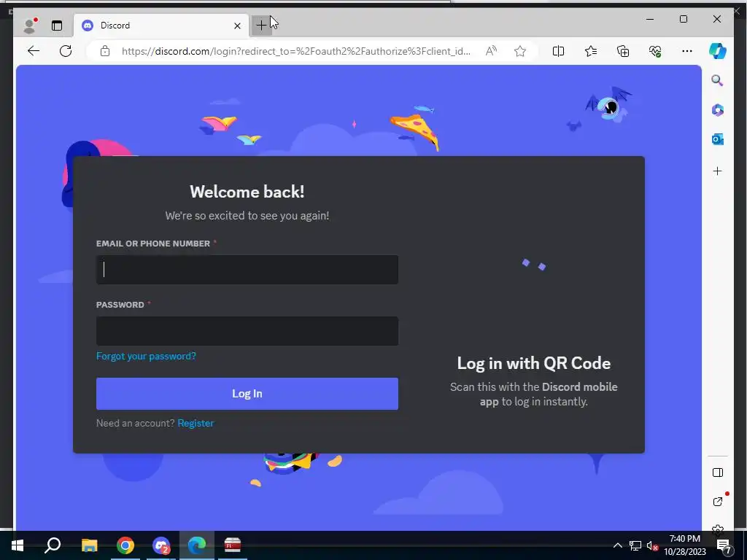Screen dimensions: 747x560
Task: Open Microsoft 365 sidebar icon
Action: pyautogui.click(x=718, y=110)
